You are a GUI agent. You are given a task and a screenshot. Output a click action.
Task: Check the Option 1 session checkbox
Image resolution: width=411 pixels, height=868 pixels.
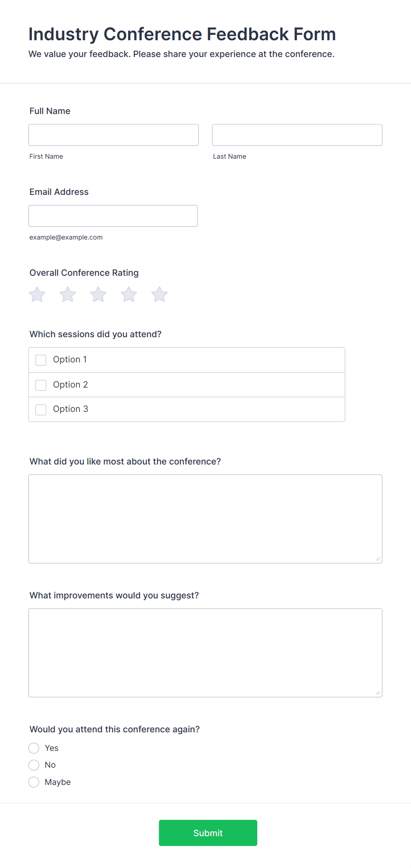point(41,360)
